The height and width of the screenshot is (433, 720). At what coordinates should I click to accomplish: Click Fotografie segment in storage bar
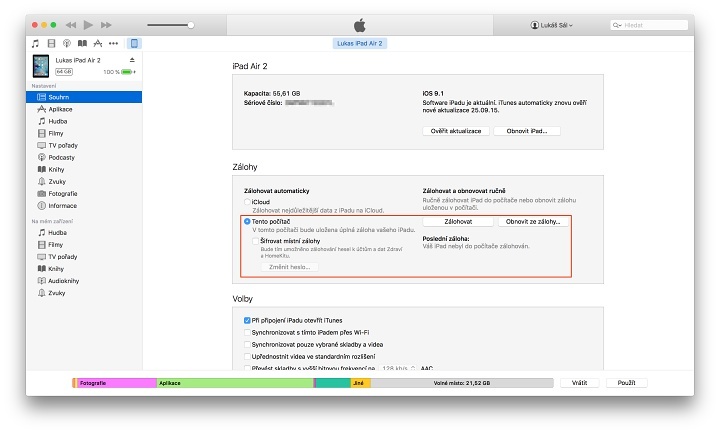point(117,383)
